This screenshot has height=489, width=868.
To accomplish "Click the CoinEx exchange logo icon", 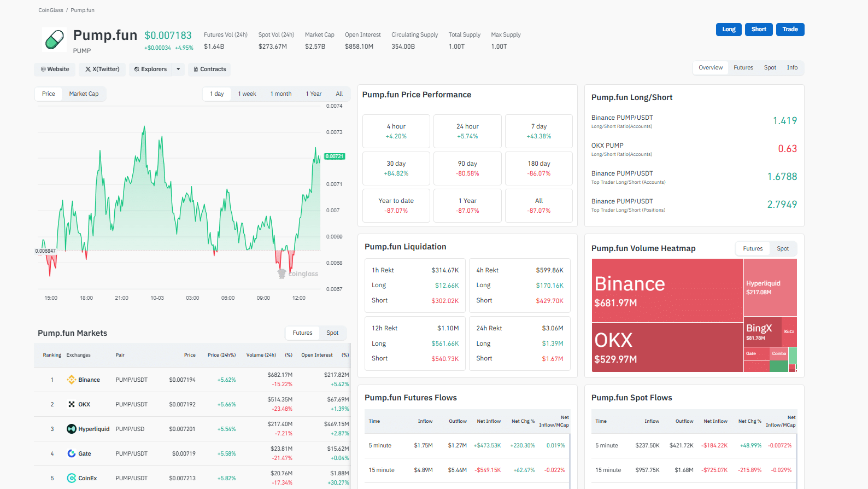I will pyautogui.click(x=71, y=478).
